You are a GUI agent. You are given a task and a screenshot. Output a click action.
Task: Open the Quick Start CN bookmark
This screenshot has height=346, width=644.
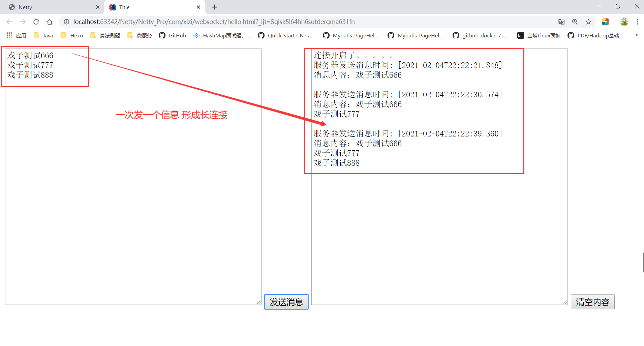[286, 35]
